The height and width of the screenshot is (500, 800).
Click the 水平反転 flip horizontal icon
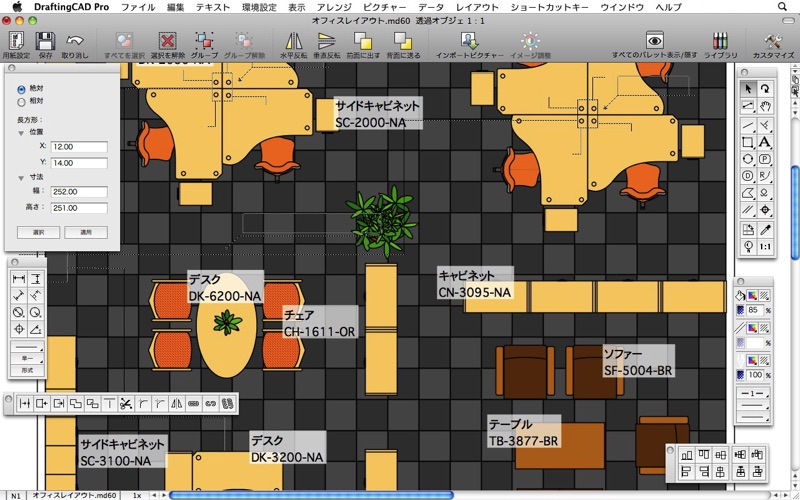click(293, 41)
